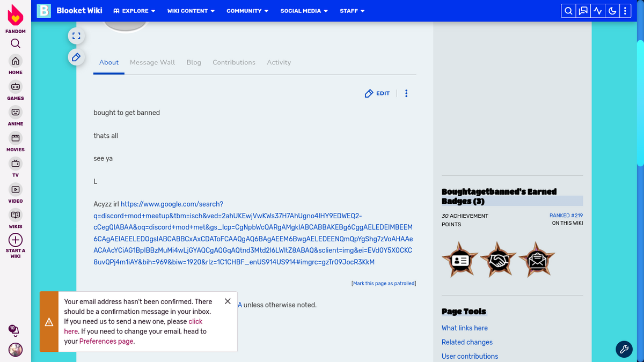Screen dimensions: 644x362
Task: Open the Contributions tab
Action: 234,62
